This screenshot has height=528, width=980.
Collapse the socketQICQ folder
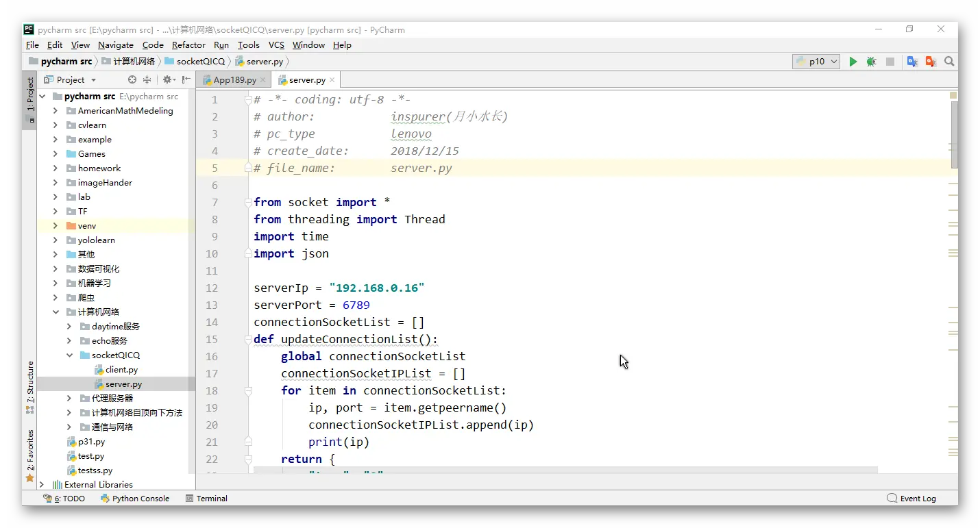point(69,355)
